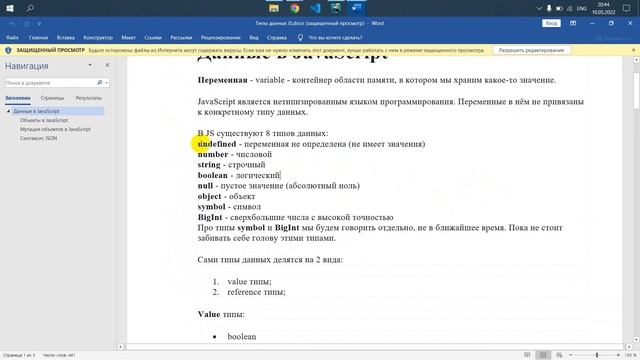
Task: Switch to Visual Studio Code taskbar icon
Action: (316, 8)
